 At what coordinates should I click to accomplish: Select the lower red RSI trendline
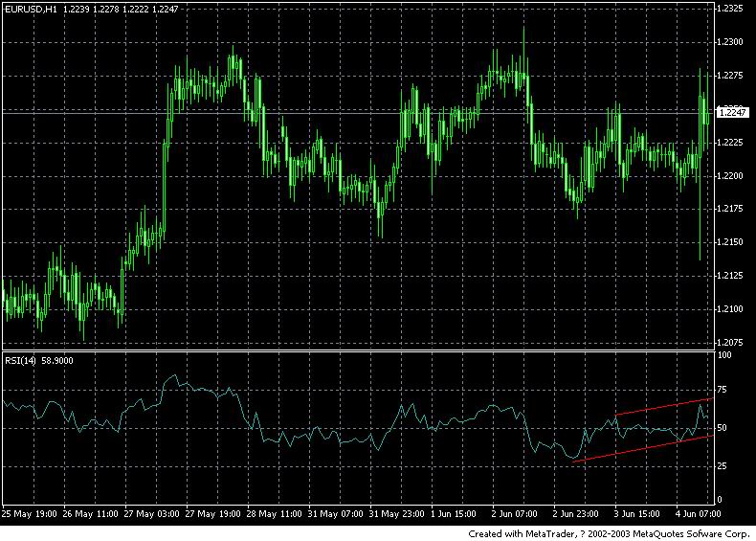pyautogui.click(x=643, y=449)
